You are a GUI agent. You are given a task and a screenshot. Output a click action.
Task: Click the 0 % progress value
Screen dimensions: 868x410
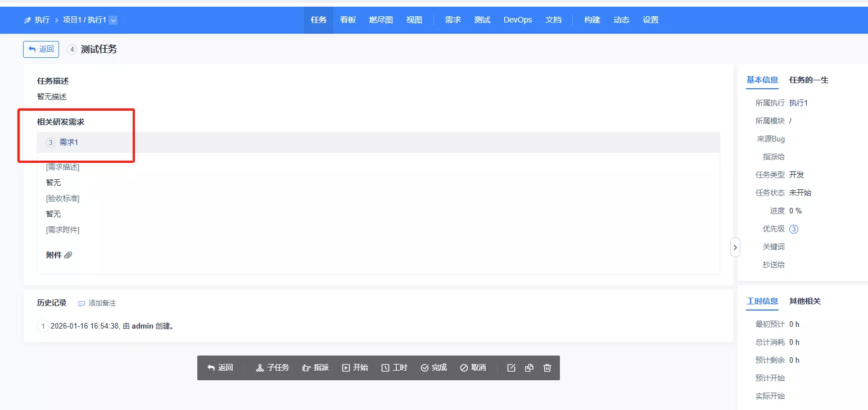pyautogui.click(x=795, y=211)
